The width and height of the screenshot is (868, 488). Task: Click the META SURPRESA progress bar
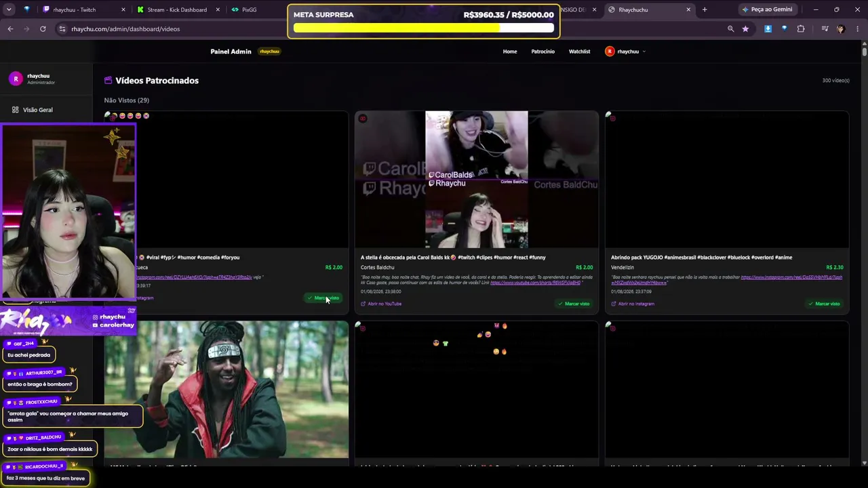pyautogui.click(x=424, y=28)
